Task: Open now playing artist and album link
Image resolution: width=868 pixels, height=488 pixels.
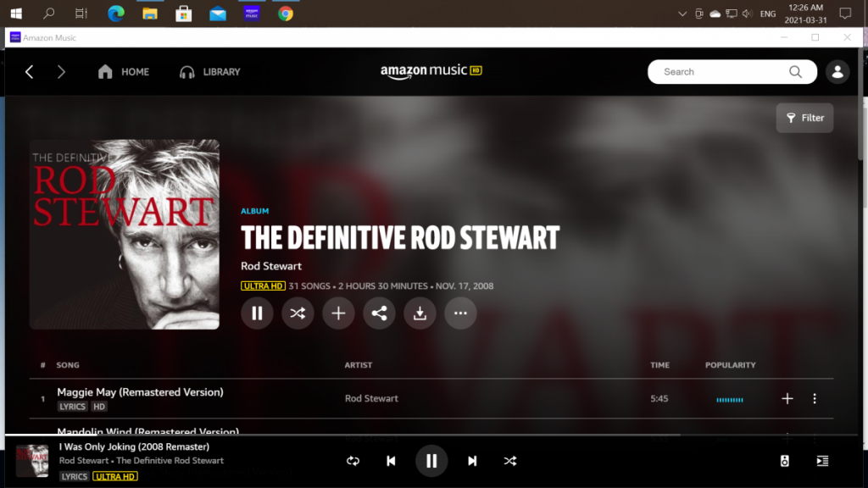Action: pos(142,460)
